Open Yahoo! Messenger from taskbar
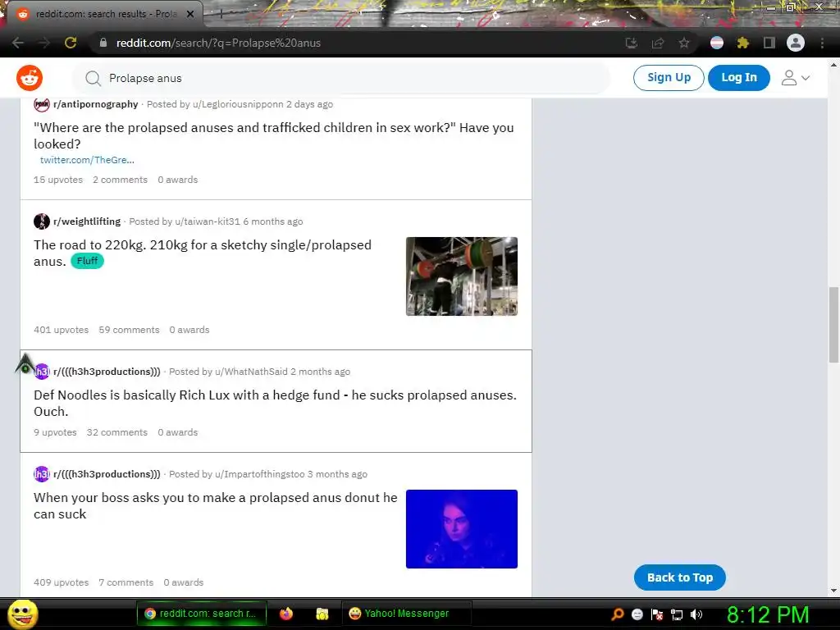This screenshot has width=840, height=630. point(406,614)
